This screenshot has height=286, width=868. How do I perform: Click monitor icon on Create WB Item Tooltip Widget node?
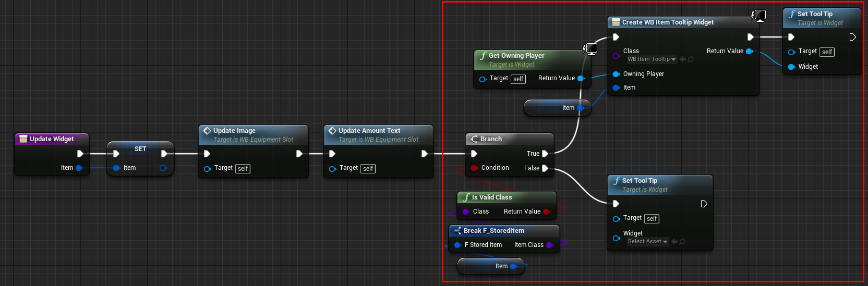(759, 16)
